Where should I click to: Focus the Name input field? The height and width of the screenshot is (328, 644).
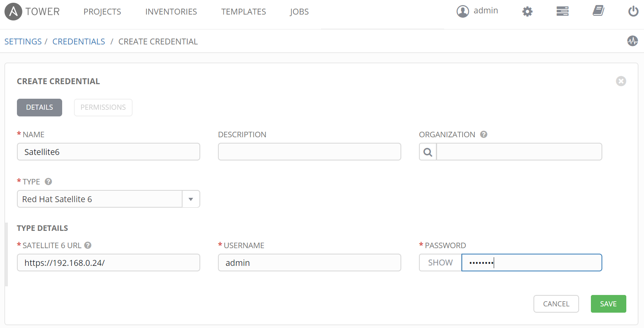pos(109,152)
